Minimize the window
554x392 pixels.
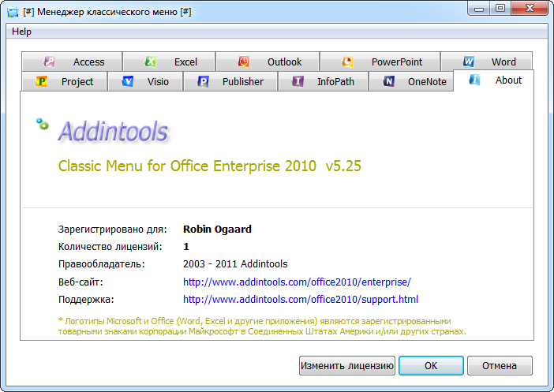coord(479,9)
